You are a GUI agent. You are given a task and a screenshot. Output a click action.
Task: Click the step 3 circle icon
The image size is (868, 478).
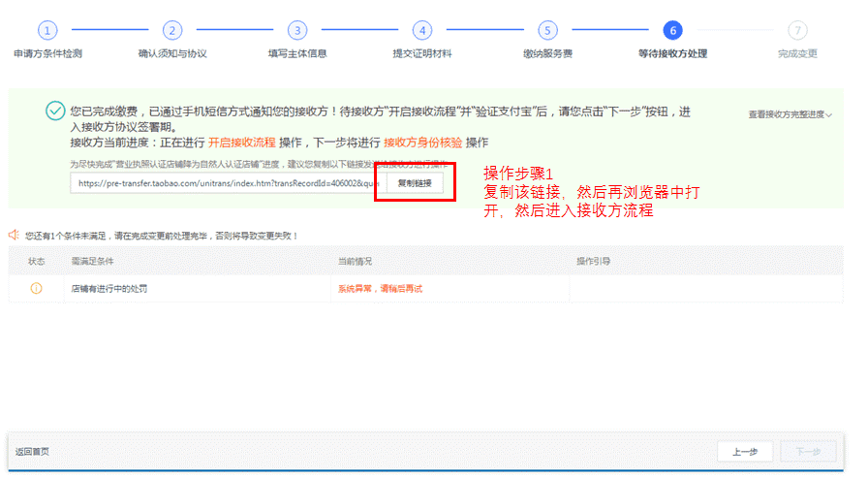(297, 31)
